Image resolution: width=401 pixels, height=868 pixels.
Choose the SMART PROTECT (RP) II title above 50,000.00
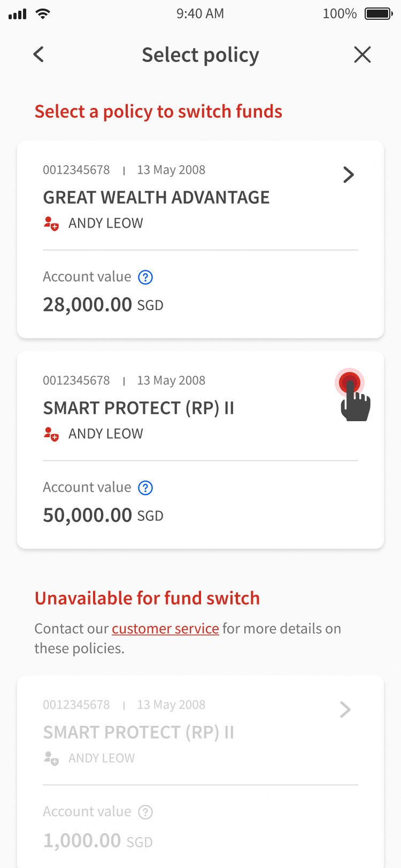click(138, 408)
